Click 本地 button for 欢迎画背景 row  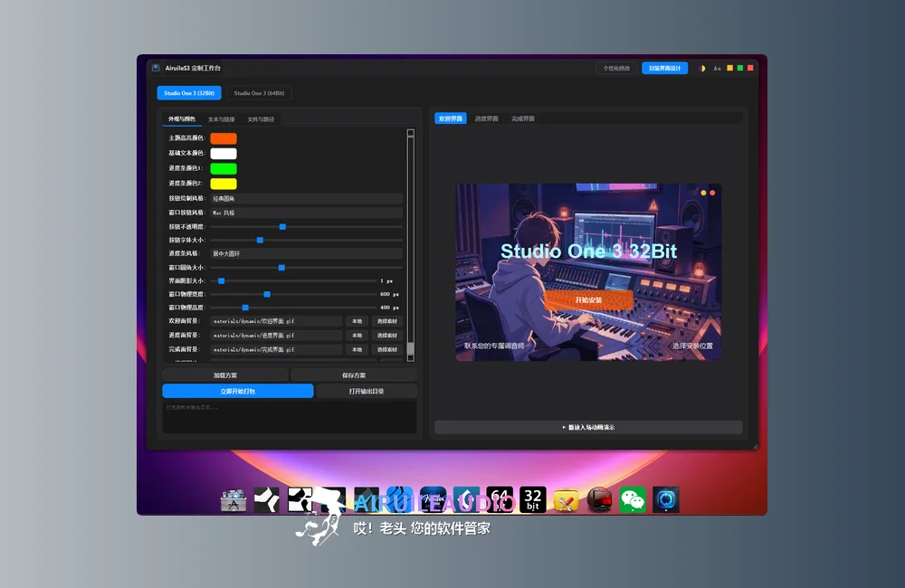coord(357,321)
